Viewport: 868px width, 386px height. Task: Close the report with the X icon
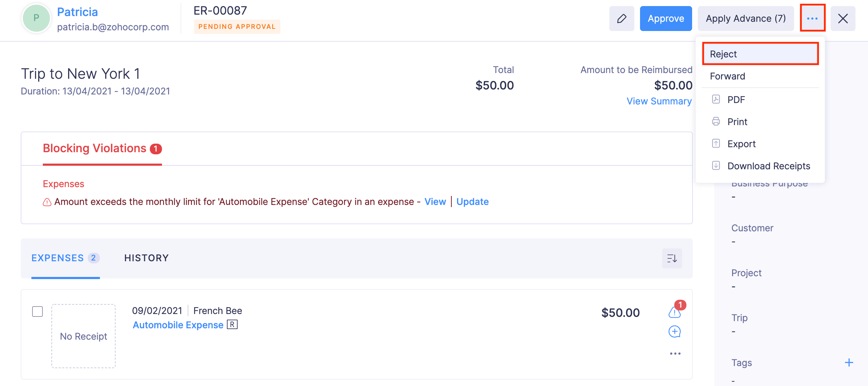[x=843, y=19]
